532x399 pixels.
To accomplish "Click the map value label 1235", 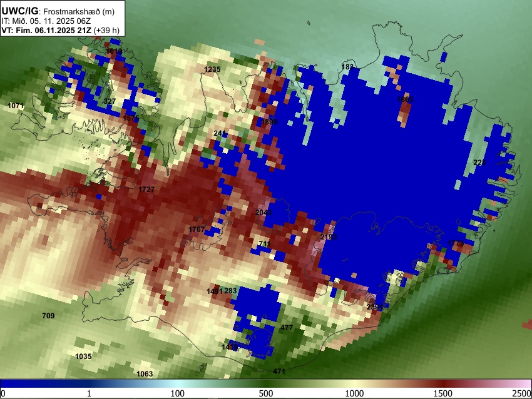I will [x=212, y=69].
